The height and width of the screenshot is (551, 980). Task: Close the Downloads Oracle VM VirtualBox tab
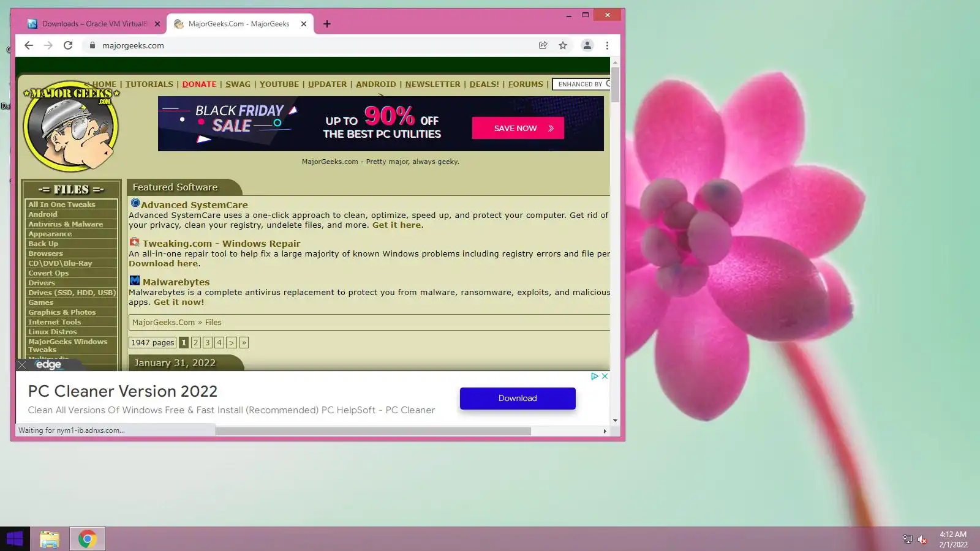pyautogui.click(x=157, y=24)
